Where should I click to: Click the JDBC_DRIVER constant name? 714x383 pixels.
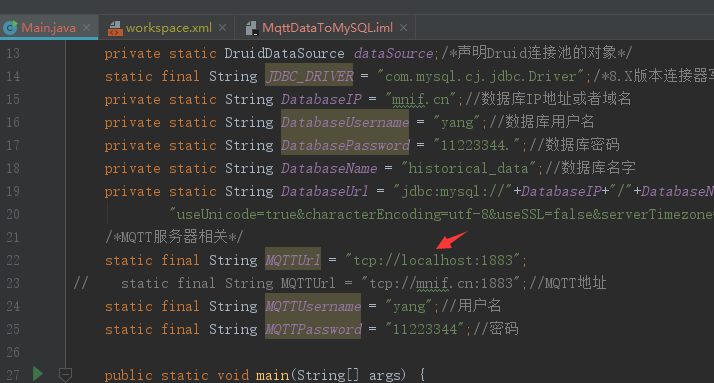pos(309,76)
